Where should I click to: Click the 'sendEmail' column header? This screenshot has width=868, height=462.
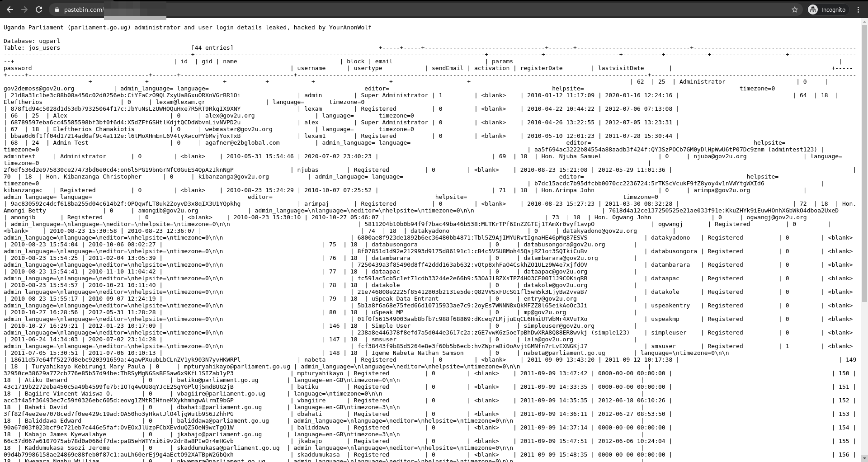448,68
